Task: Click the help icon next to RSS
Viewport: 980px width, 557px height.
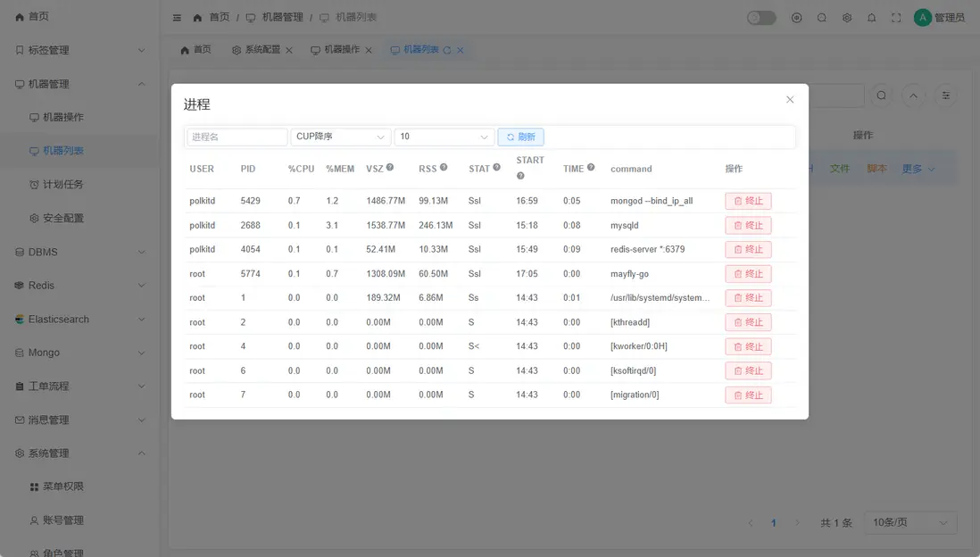Action: [x=444, y=168]
